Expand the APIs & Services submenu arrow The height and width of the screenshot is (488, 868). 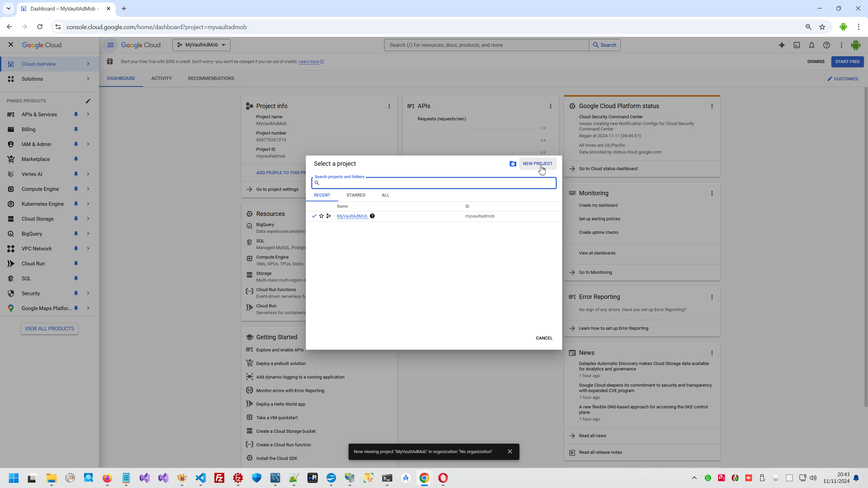(88, 115)
